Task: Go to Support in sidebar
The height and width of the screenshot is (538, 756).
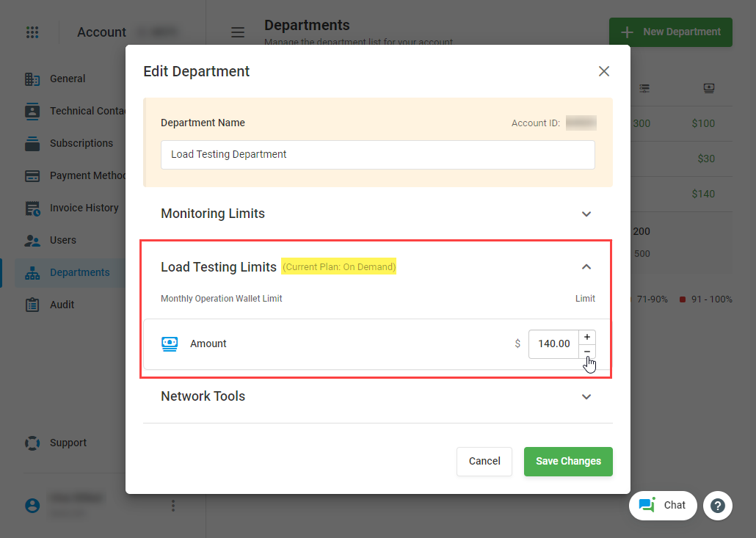Action: point(68,443)
